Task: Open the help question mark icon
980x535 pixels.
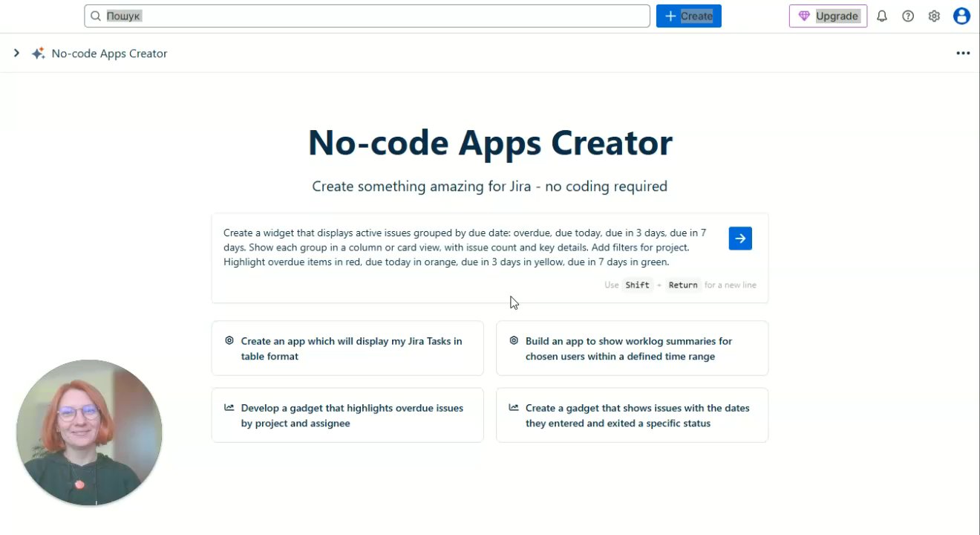Action: 908,16
